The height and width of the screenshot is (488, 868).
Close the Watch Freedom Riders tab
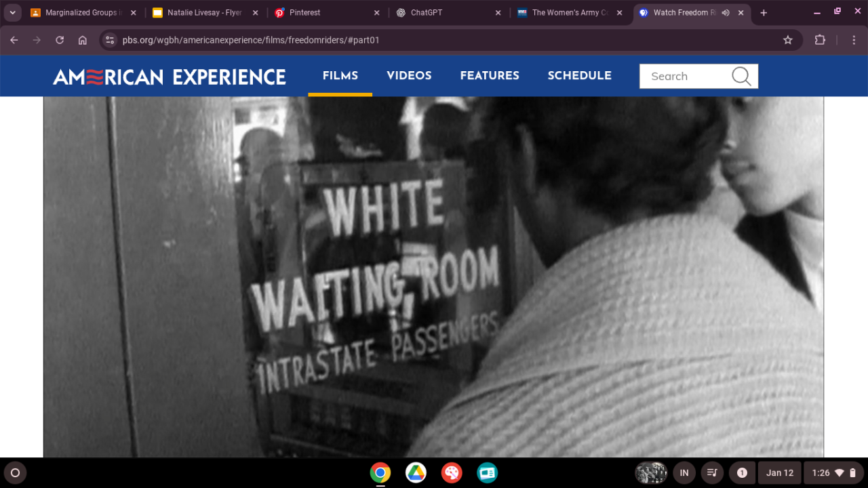pos(741,13)
